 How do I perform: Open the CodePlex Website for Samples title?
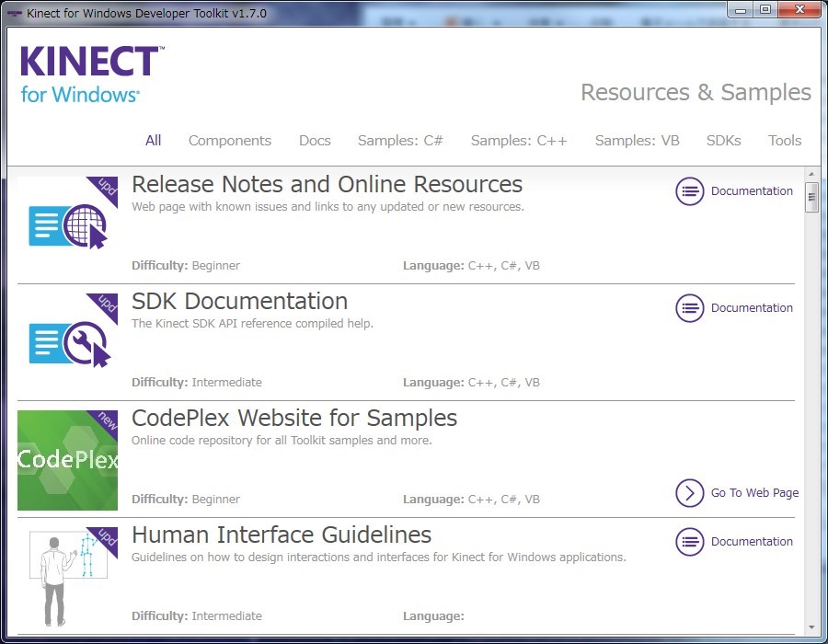click(x=294, y=418)
